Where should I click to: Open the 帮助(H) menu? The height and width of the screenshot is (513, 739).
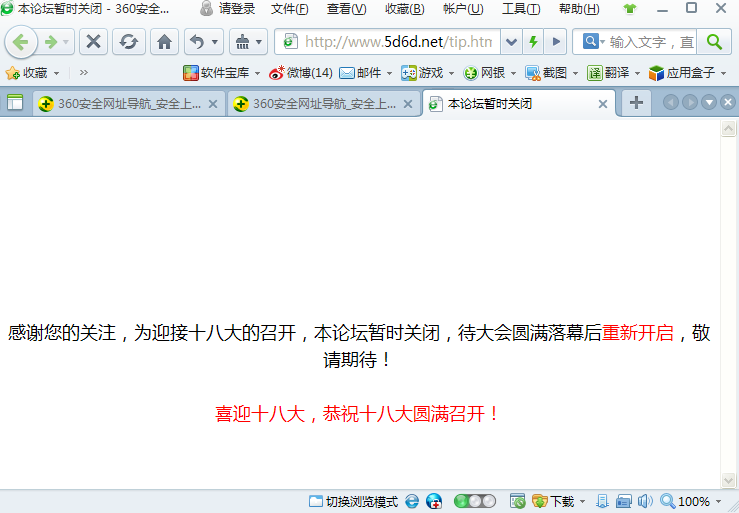click(x=579, y=8)
